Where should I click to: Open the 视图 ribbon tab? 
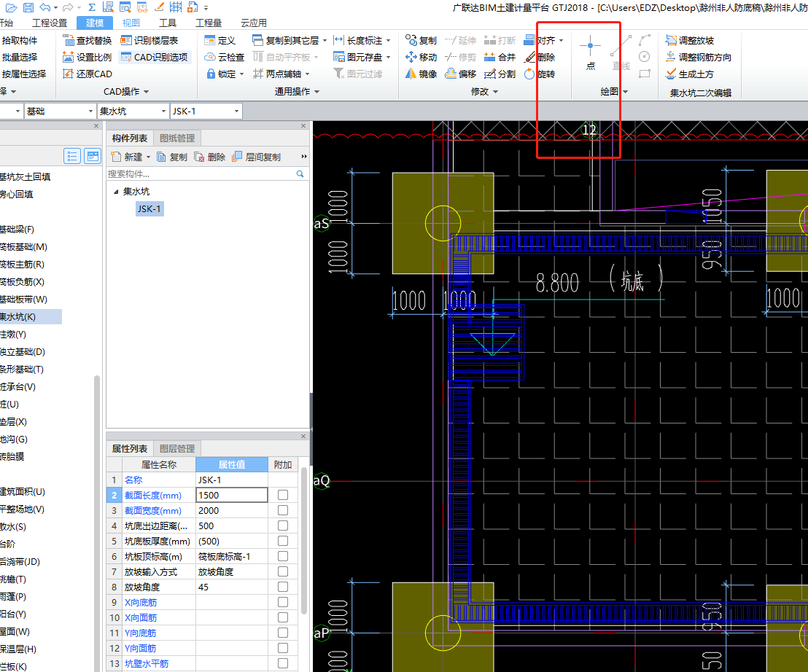click(x=131, y=23)
